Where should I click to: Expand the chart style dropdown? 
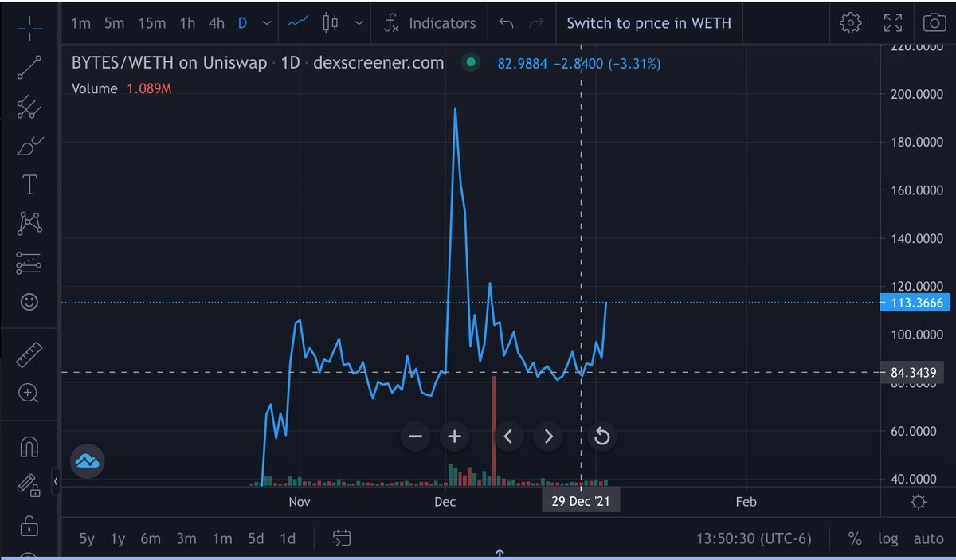[x=360, y=23]
